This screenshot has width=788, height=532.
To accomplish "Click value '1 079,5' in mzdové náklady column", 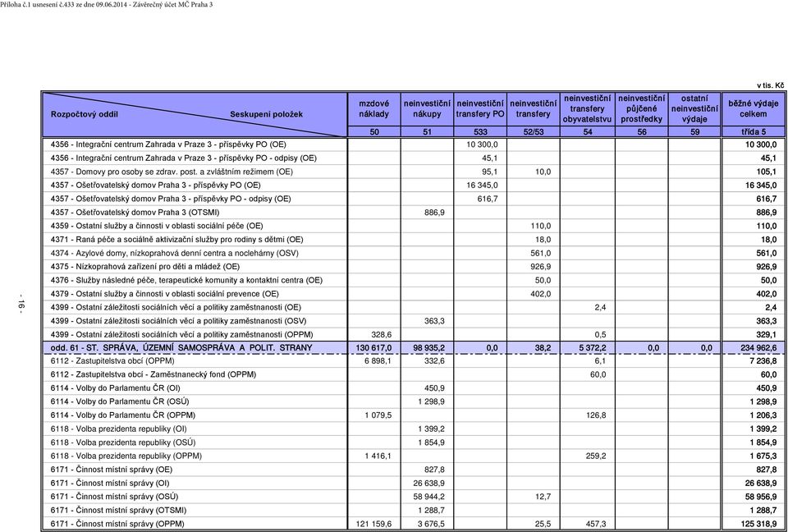I will tap(378, 415).
